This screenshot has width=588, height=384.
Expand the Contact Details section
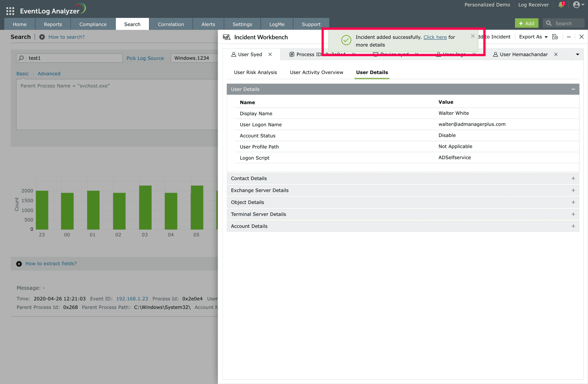click(573, 178)
